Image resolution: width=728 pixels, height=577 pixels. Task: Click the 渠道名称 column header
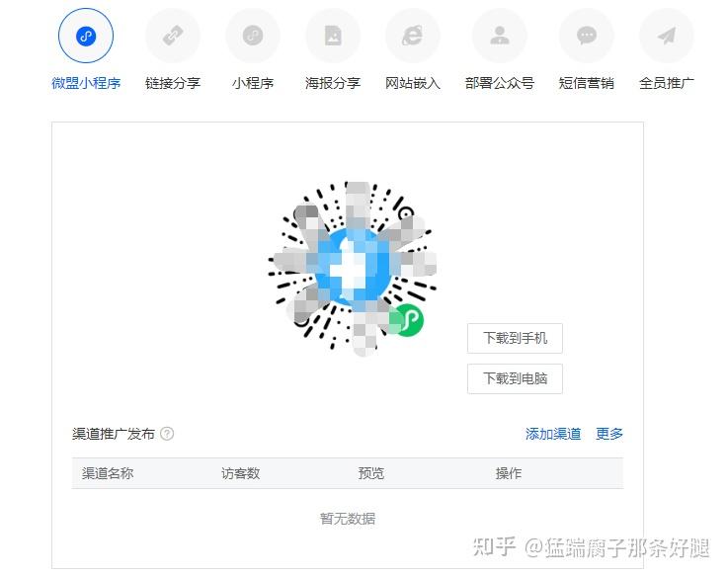108,473
